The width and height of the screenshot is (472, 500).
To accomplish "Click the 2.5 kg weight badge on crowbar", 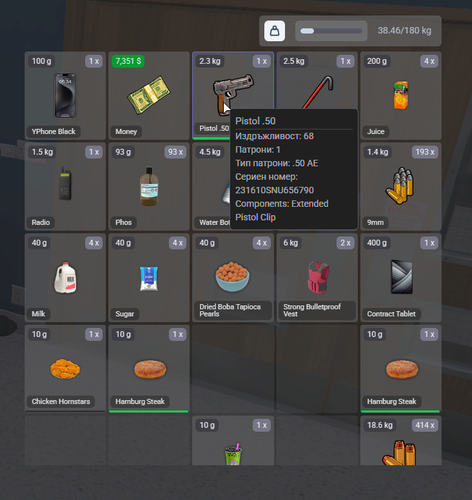I will coord(294,61).
